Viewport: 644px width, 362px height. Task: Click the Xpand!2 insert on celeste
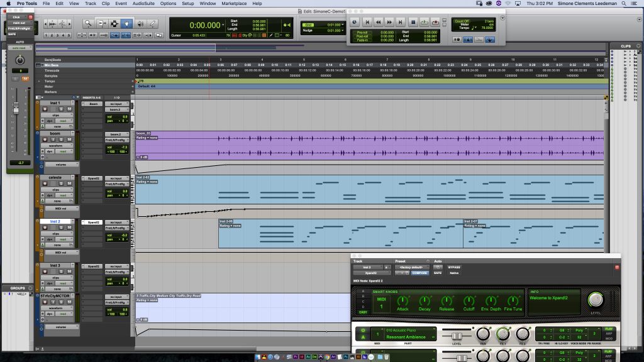93,178
